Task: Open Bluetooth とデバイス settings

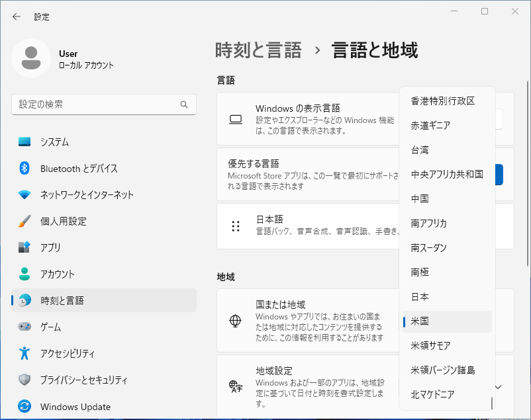Action: [x=104, y=168]
